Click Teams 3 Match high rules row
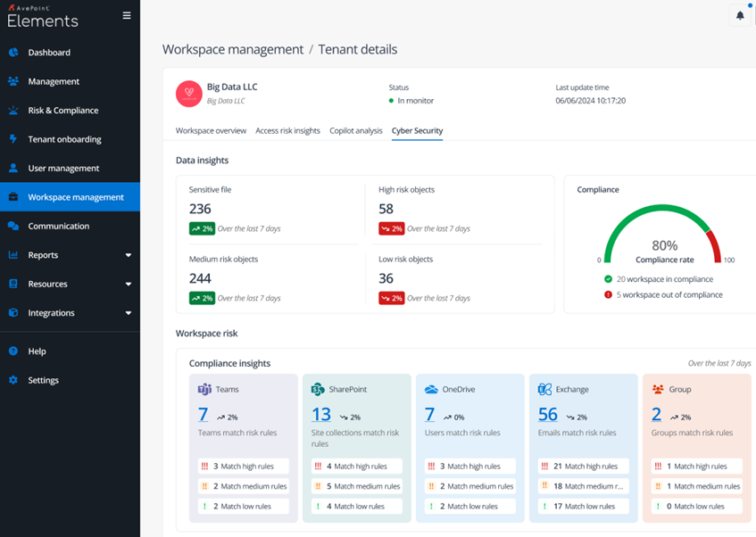 244,467
